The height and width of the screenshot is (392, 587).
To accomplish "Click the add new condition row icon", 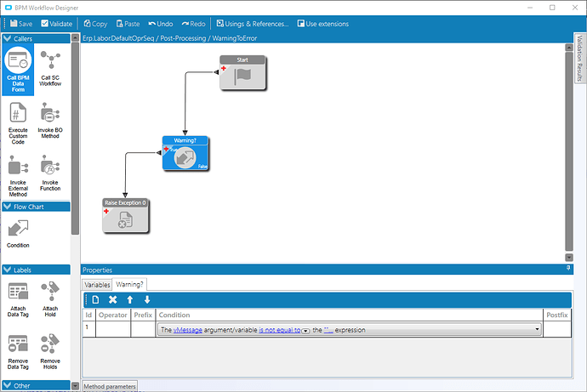I will (95, 299).
